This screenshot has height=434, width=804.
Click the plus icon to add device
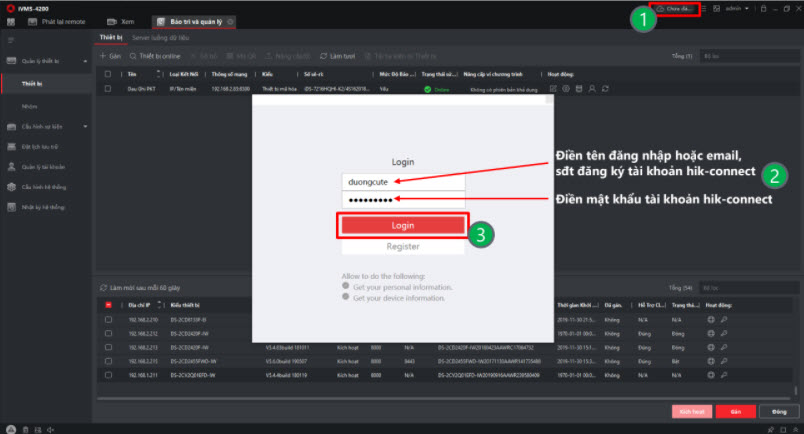point(104,56)
